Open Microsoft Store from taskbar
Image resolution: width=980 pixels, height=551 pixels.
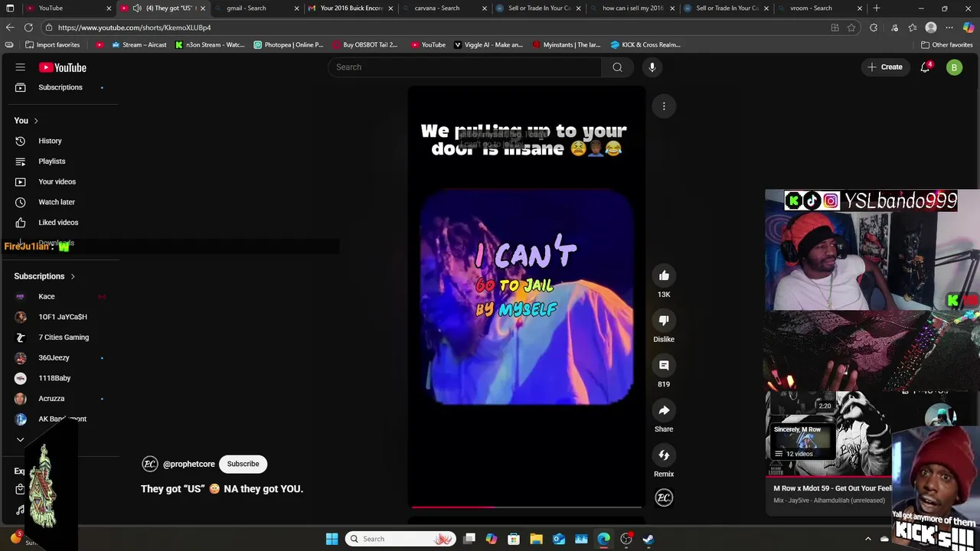[514, 539]
